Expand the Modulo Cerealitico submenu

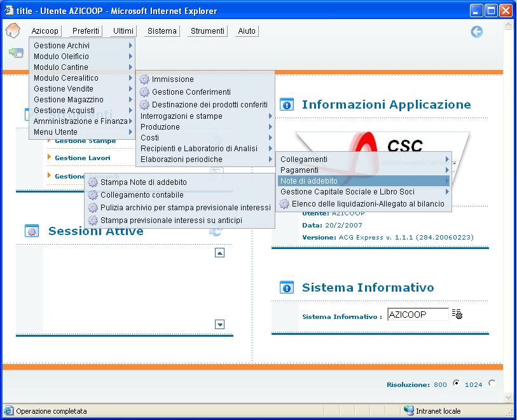[82, 78]
